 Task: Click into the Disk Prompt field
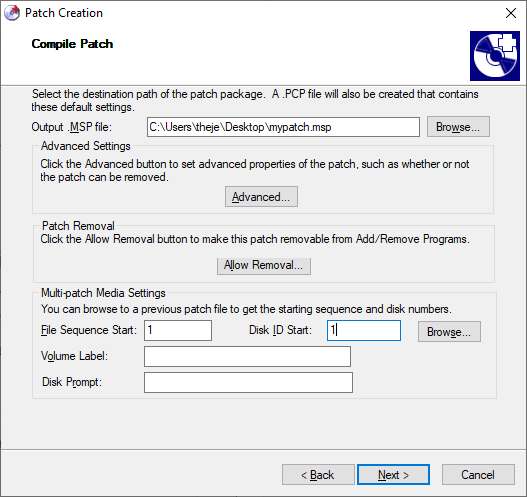248,382
